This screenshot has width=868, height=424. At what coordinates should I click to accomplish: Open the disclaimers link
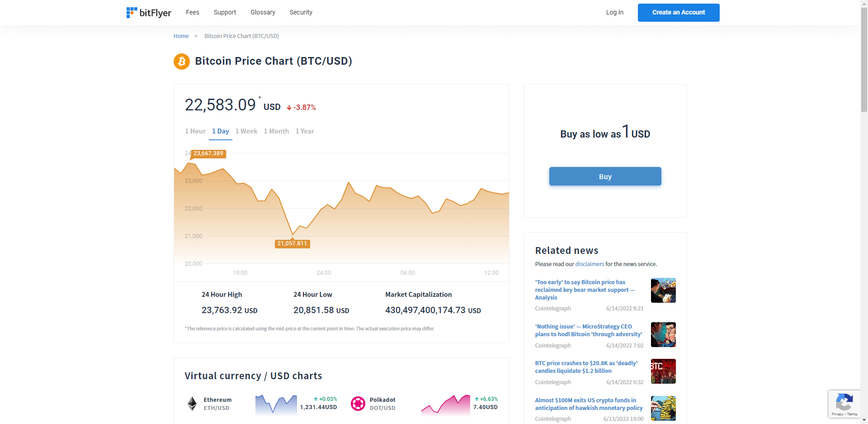pyautogui.click(x=590, y=264)
